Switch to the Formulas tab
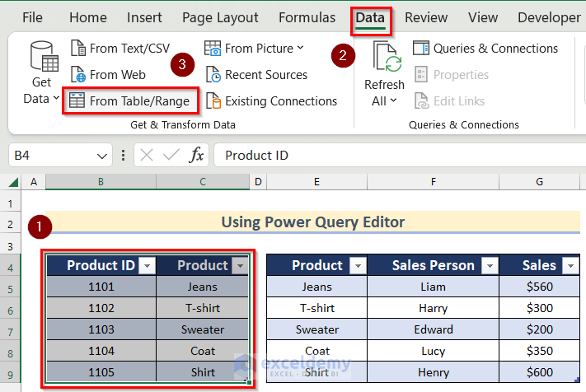This screenshot has width=586, height=392. tap(307, 17)
